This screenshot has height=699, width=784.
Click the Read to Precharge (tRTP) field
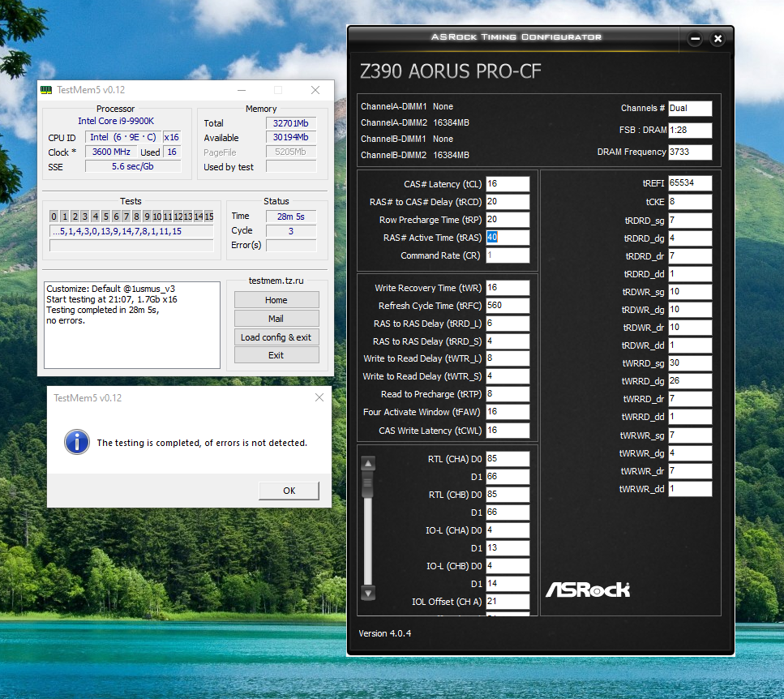(x=508, y=394)
